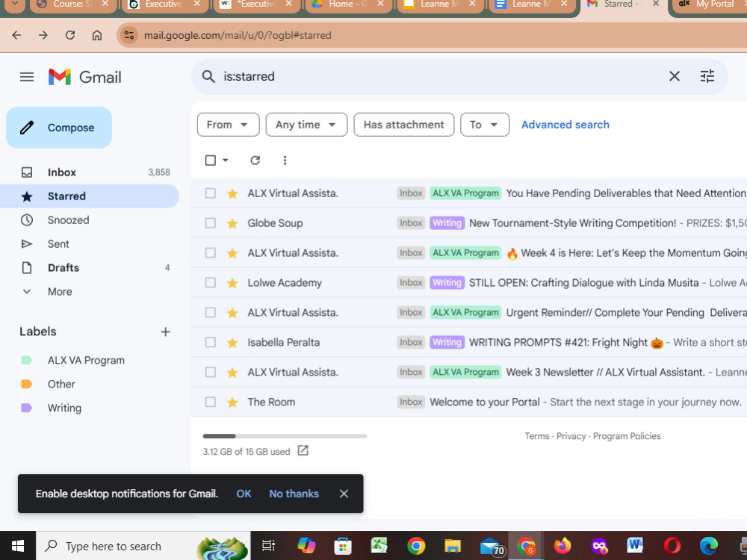Open the Sent folder
Screen dimensions: 747x560
[90, 244]
